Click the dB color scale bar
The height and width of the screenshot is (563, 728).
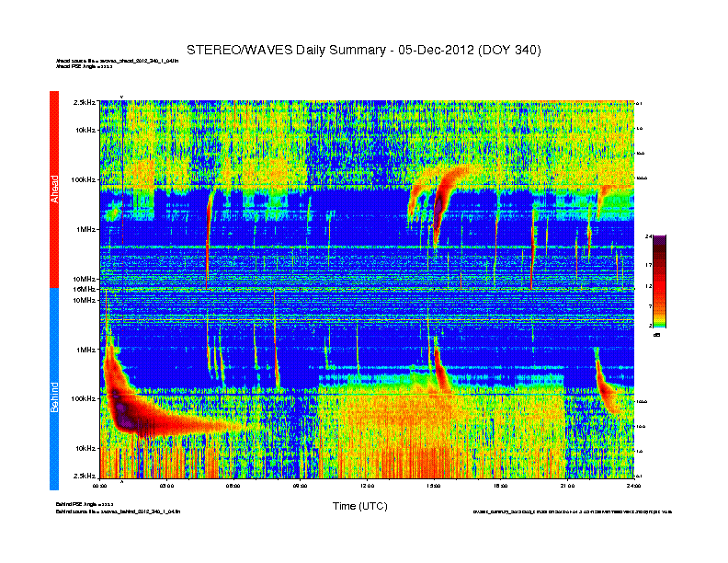[659, 281]
